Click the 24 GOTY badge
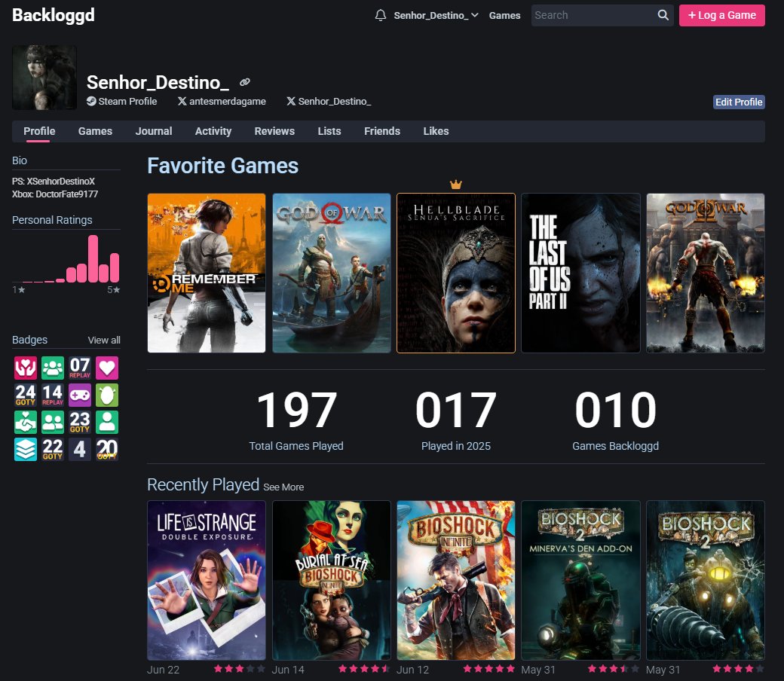Image resolution: width=784 pixels, height=681 pixels. [26, 395]
